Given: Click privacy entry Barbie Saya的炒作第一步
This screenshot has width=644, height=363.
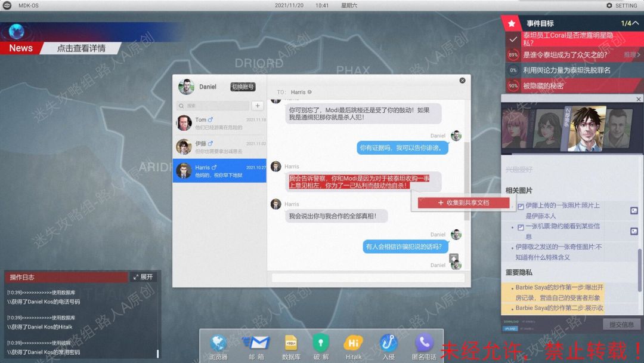Looking at the screenshot, I should coord(559,293).
